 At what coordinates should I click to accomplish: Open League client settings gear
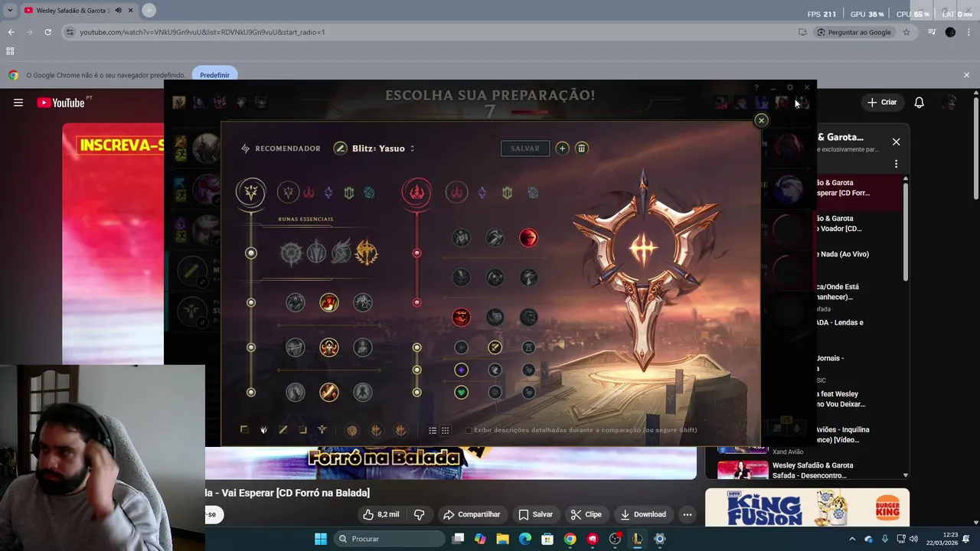coord(790,87)
